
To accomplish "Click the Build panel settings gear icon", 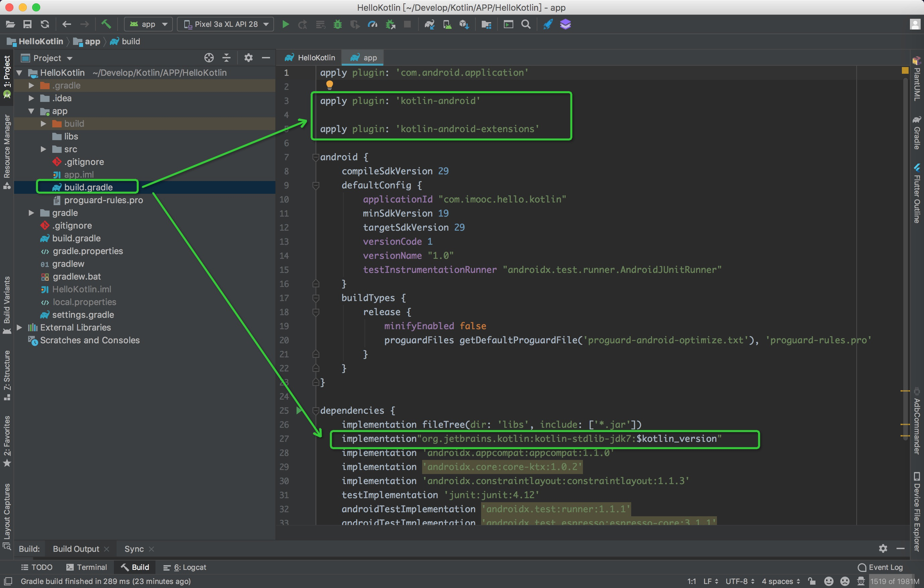I will click(883, 548).
